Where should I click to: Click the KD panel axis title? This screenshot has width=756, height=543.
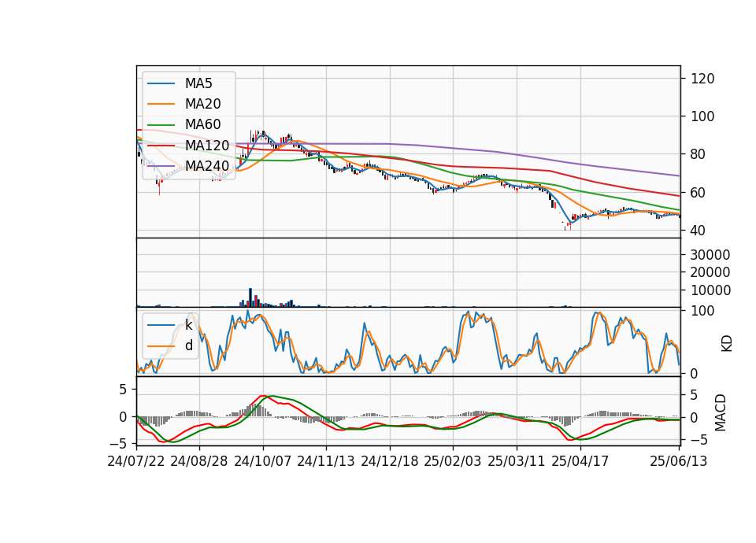click(727, 344)
